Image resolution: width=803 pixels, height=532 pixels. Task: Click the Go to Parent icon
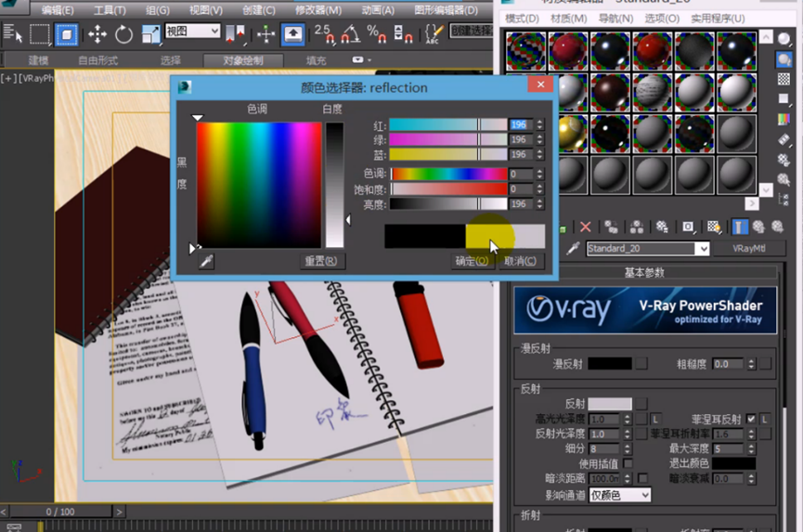coord(758,227)
